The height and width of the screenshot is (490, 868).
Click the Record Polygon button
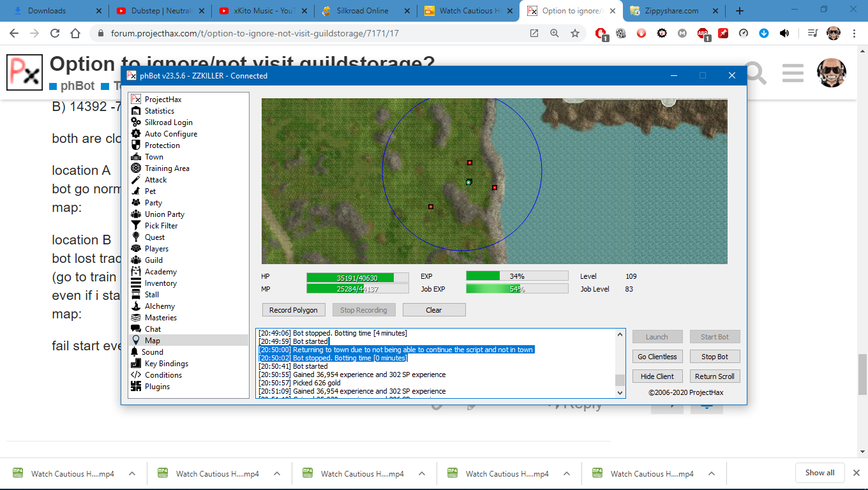tap(293, 310)
